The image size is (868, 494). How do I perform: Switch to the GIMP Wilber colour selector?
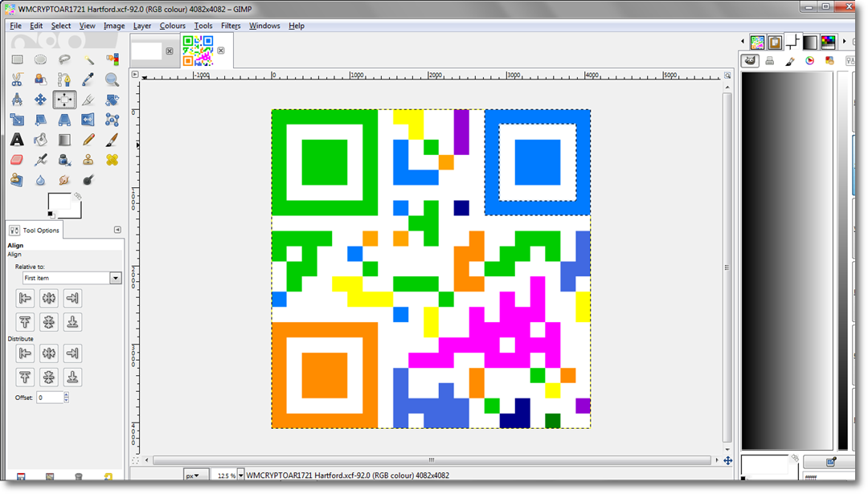(x=750, y=61)
